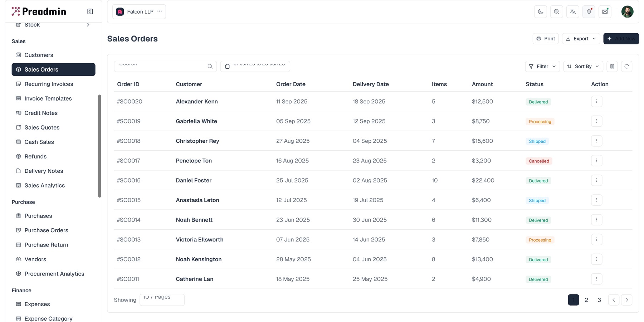This screenshot has height=322, width=644.
Task: Expand the Stock sidebar item
Action: coord(53,25)
